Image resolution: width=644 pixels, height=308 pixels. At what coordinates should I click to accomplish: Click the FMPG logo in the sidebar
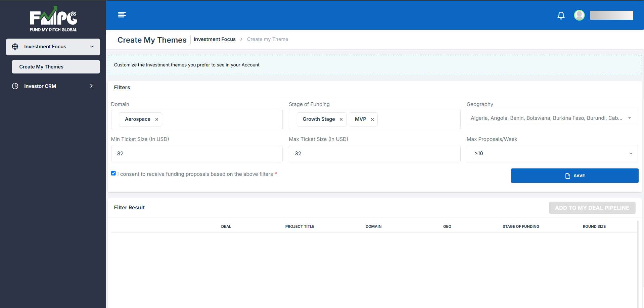click(x=53, y=19)
